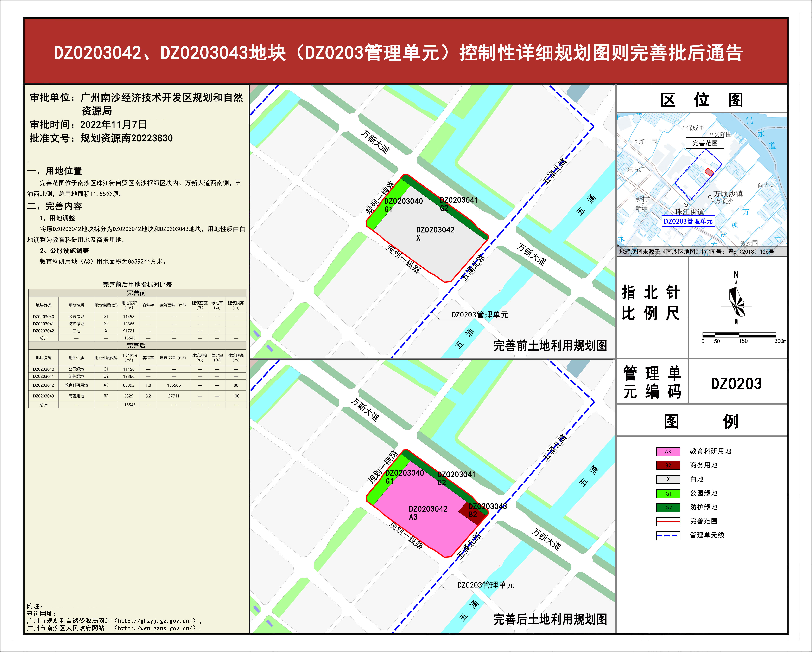Select the dark red B2 legend swatch
Screen dimensions: 812x652
click(668, 465)
